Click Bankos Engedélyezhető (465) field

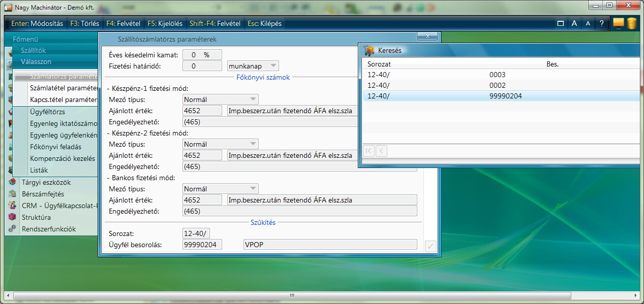pyautogui.click(x=300, y=211)
